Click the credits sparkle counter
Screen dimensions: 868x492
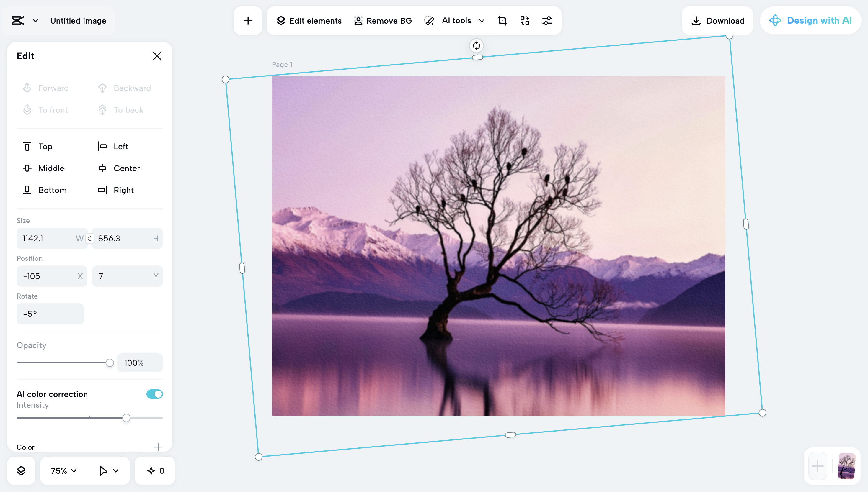(x=155, y=471)
